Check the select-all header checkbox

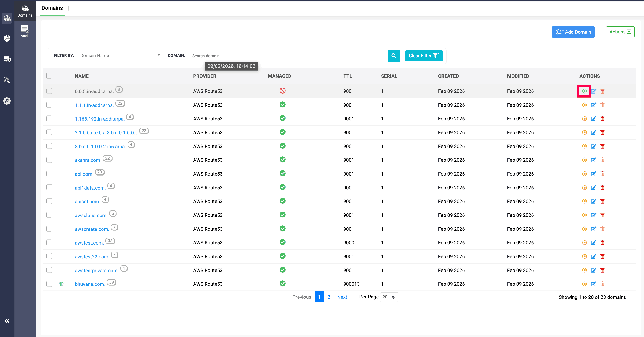click(x=49, y=76)
